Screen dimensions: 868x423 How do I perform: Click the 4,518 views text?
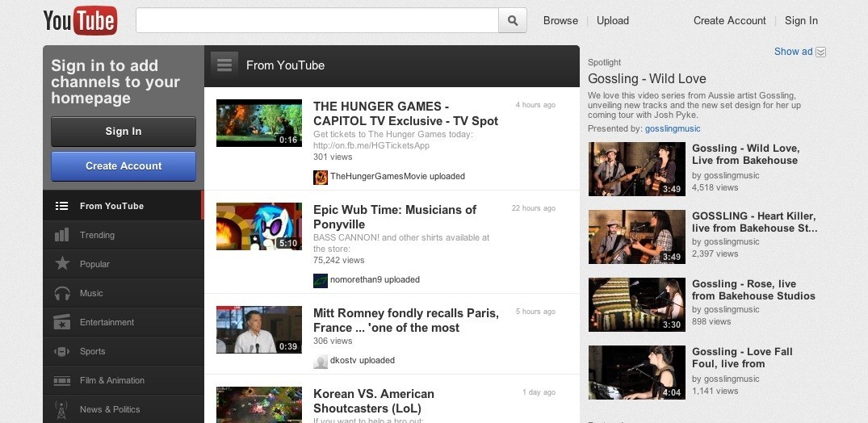[x=715, y=187]
